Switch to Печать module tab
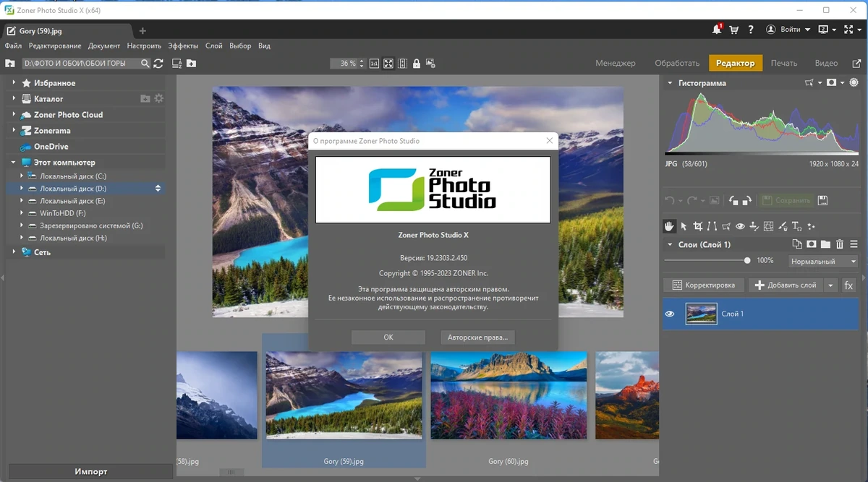Screen dimensions: 868x482 [784, 63]
